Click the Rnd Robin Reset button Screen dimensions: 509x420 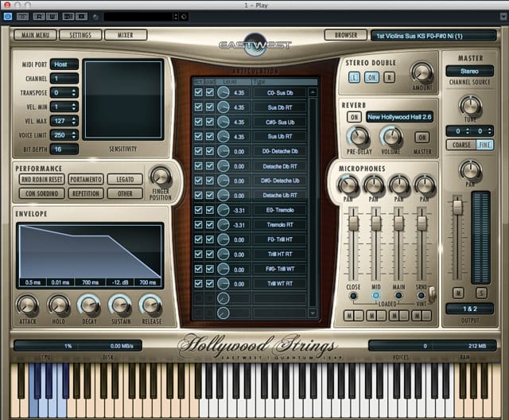pyautogui.click(x=42, y=179)
